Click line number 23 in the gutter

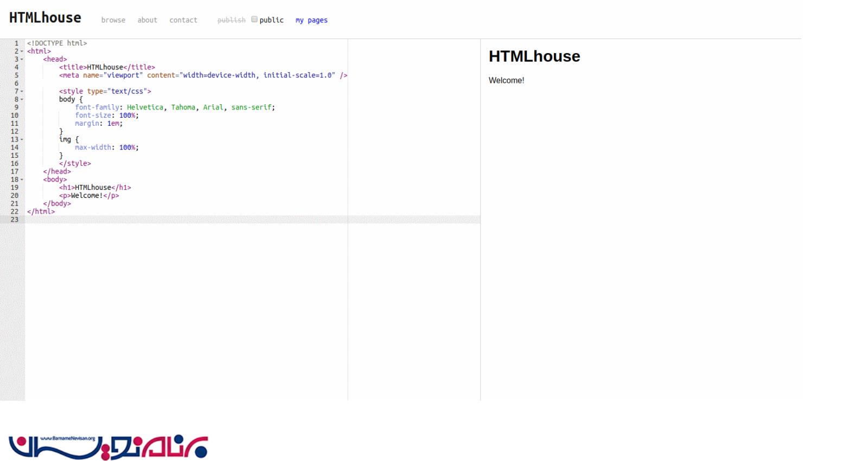14,220
